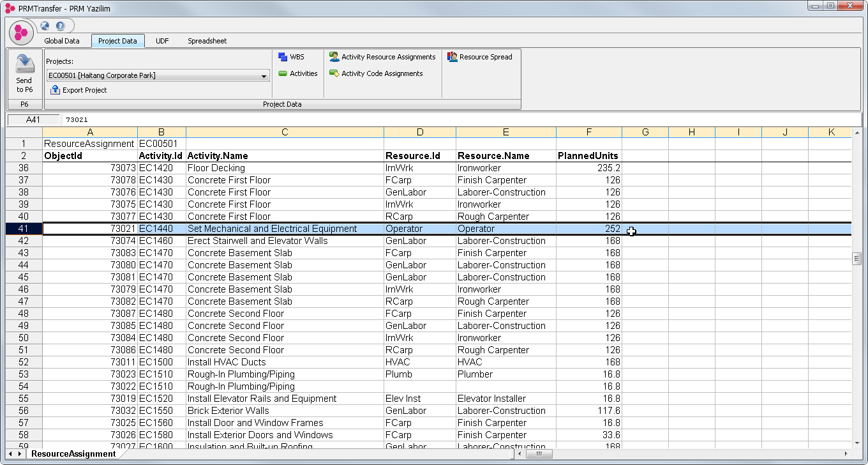Select the ResourceAssignment sheet tab
Screen dimensions: 868x465
tap(73, 454)
